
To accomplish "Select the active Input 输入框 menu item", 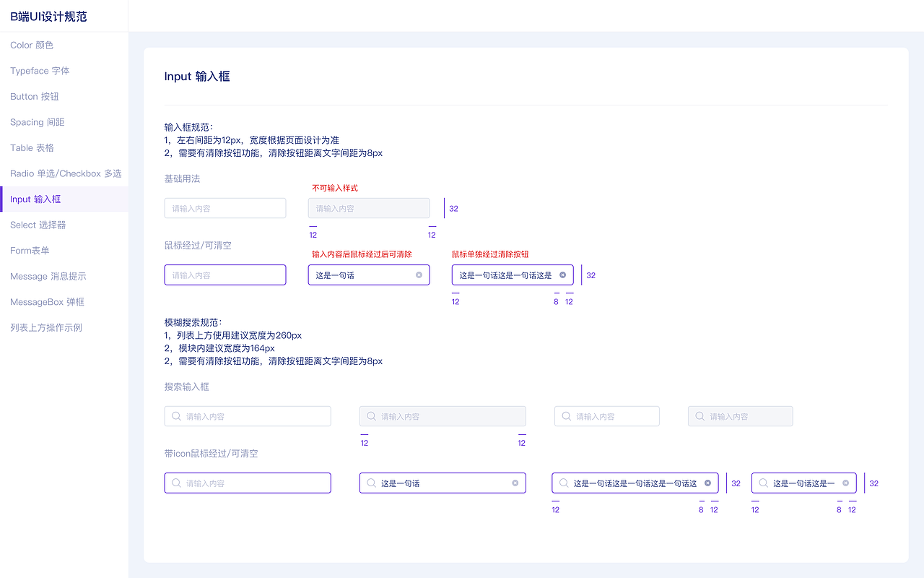I will point(64,199).
